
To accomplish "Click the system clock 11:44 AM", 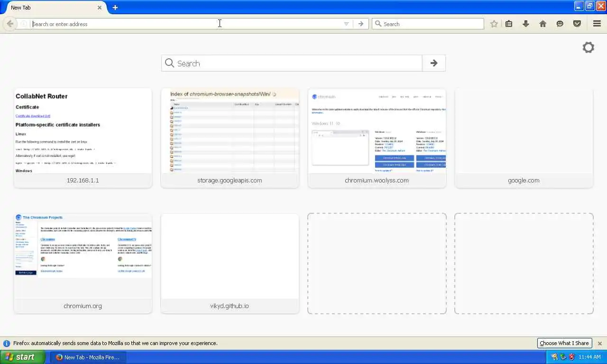I will pyautogui.click(x=590, y=357).
